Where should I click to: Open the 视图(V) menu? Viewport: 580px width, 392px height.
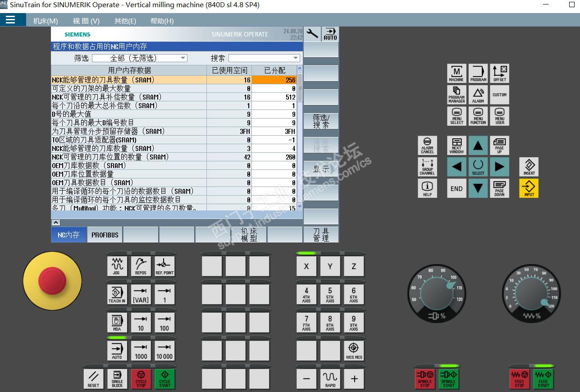(86, 21)
